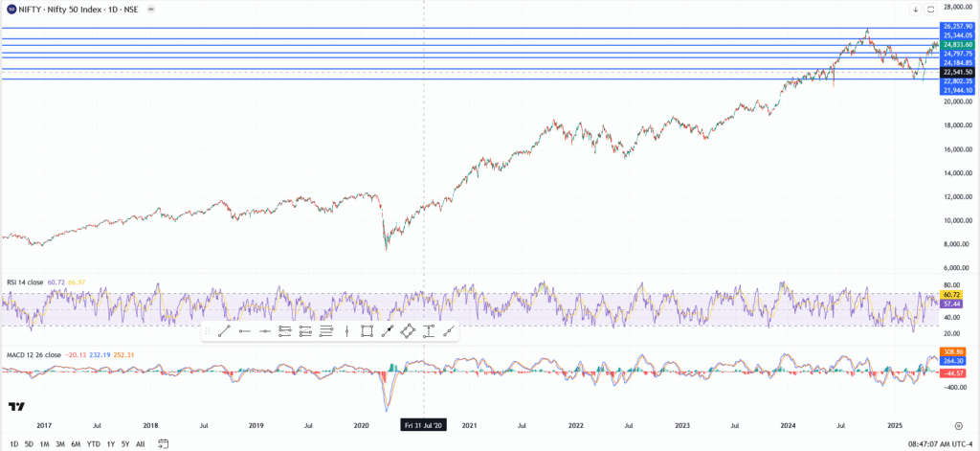
Task: Switch to the 1Y time range
Action: (x=110, y=443)
